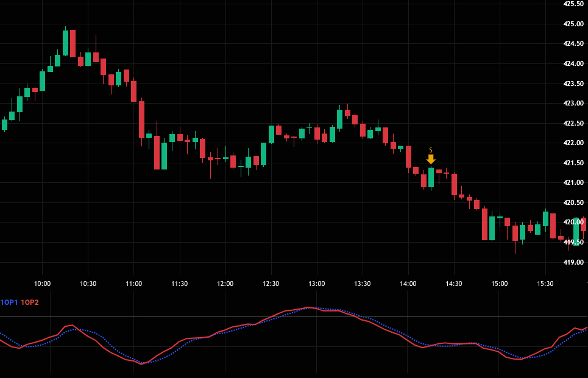Select the green candle below the sell arrow
Viewport: 588px width, 378px height.
[x=431, y=177]
